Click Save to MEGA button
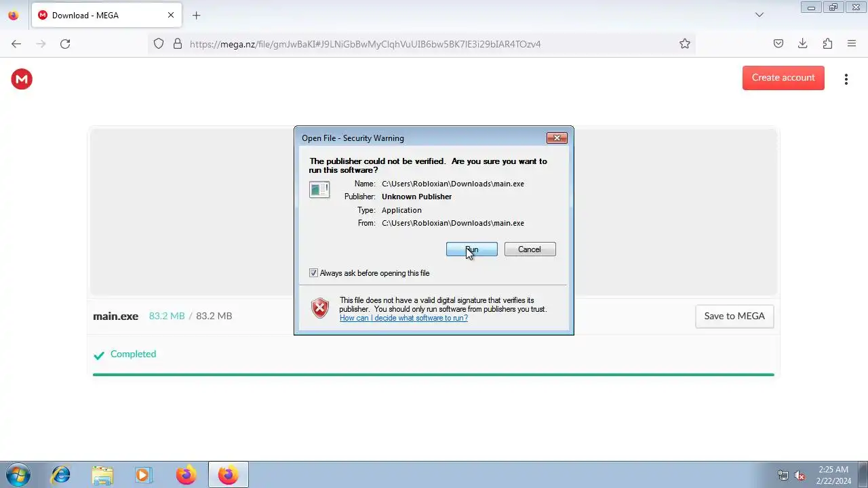The width and height of the screenshot is (868, 488). pyautogui.click(x=734, y=316)
